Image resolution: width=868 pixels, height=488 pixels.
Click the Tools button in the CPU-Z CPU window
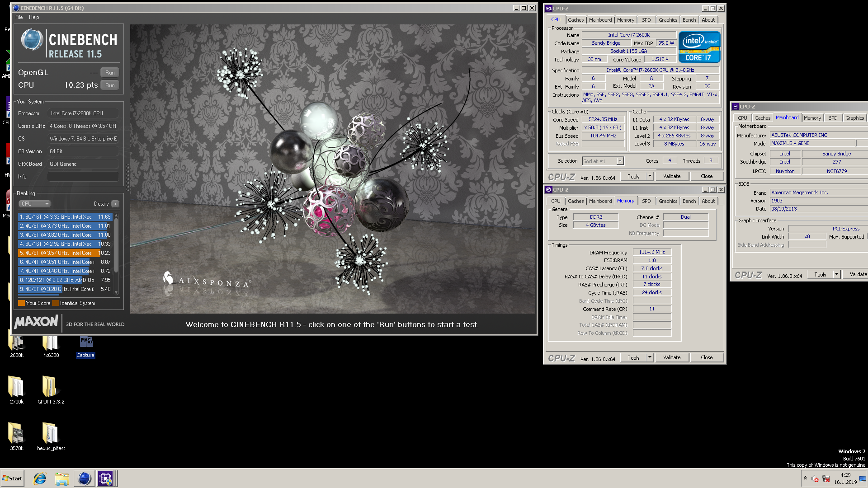tap(633, 176)
